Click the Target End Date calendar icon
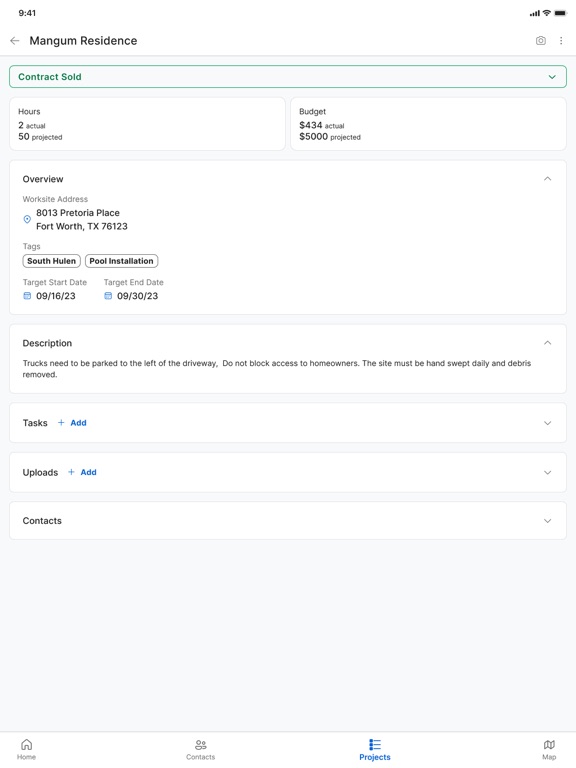The width and height of the screenshot is (576, 768). (108, 296)
